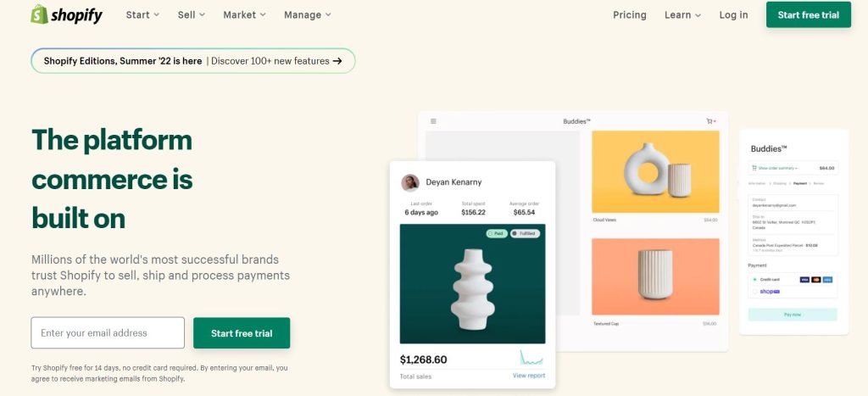This screenshot has height=396, width=868.
Task: Click the Log in link
Action: tap(733, 15)
